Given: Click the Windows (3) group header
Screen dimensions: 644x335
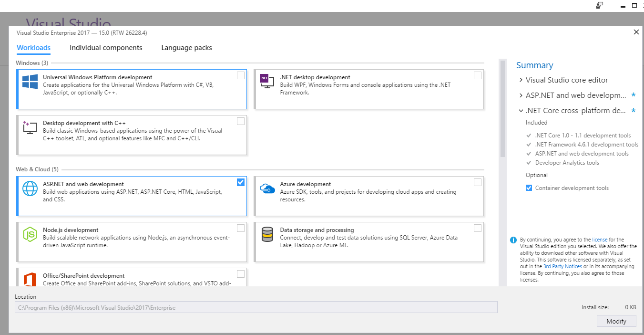Looking at the screenshot, I should [x=32, y=63].
